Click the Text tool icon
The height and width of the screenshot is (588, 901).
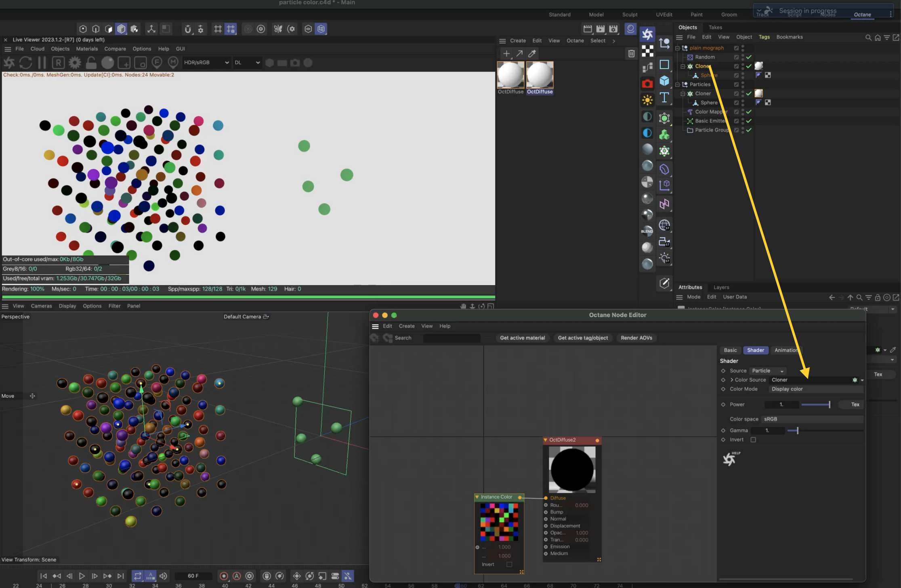(x=664, y=97)
